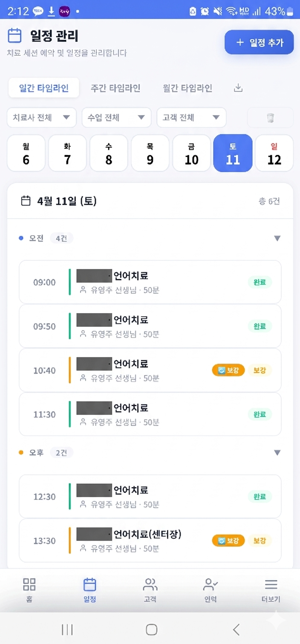Viewport: 300px width, 644px height.
Task: Open the 고객 전체 dropdown filter
Action: click(191, 118)
